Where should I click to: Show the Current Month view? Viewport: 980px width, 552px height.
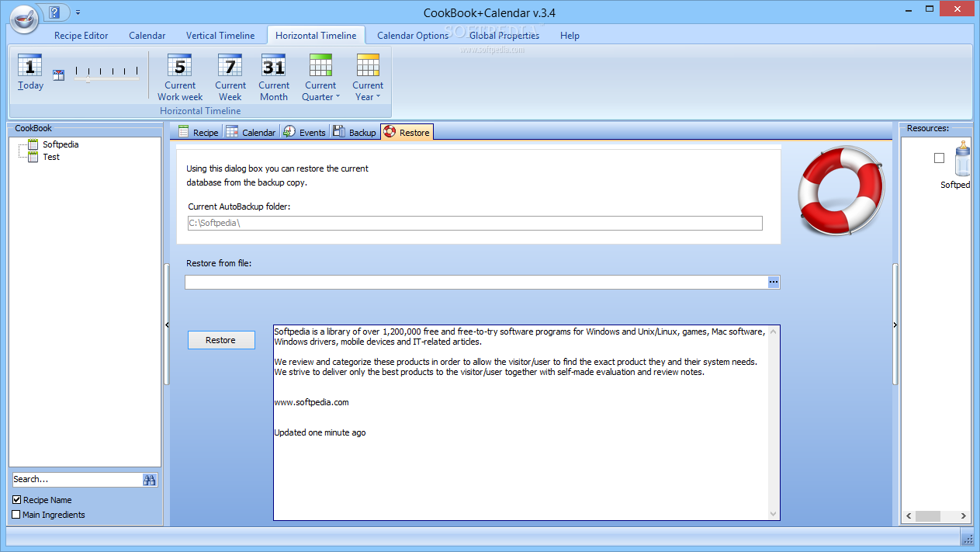pyautogui.click(x=274, y=78)
